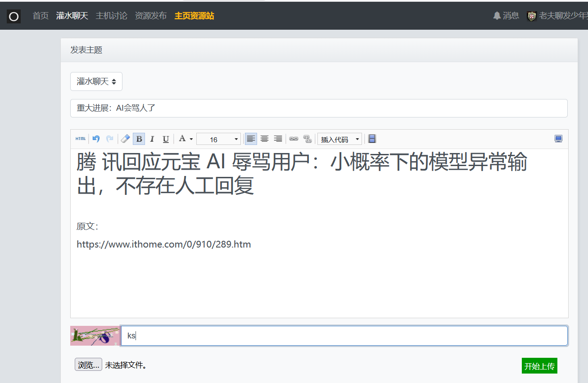Insert a hyperlink with the link icon
The height and width of the screenshot is (383, 588).
pyautogui.click(x=294, y=139)
